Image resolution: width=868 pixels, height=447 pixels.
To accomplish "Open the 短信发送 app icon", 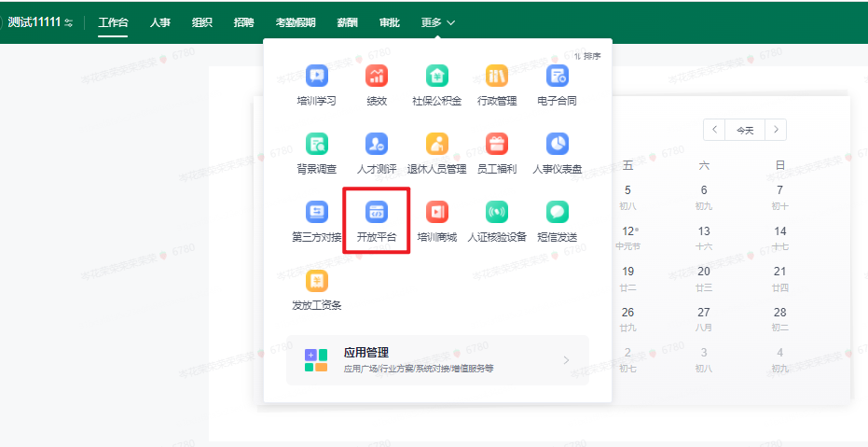I will [557, 212].
